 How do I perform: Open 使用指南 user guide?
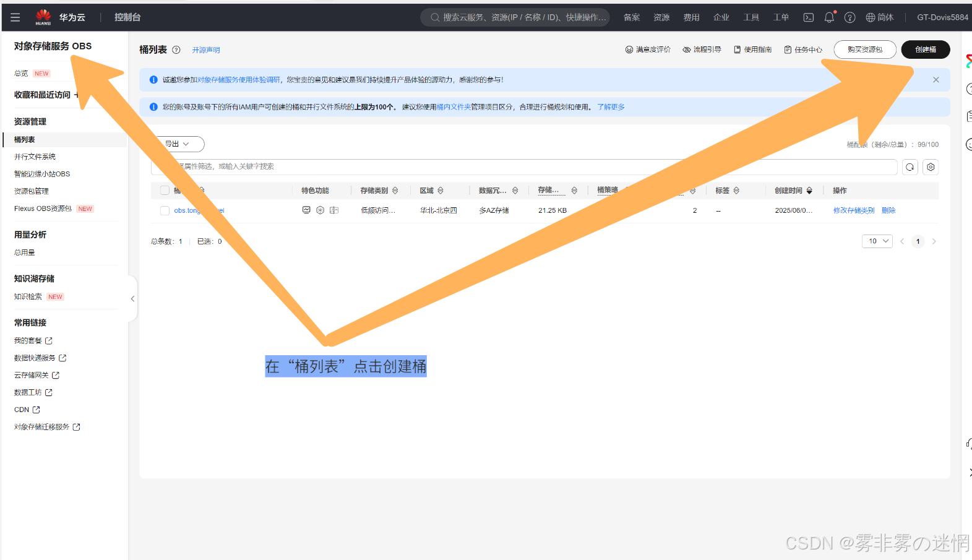point(752,50)
